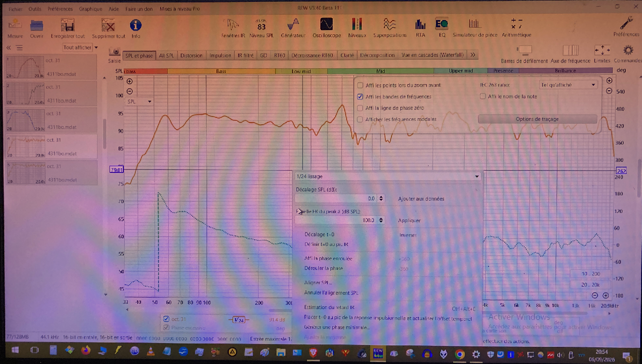This screenshot has width=642, height=364.
Task: Launch the RTA analyzer
Action: 420,28
